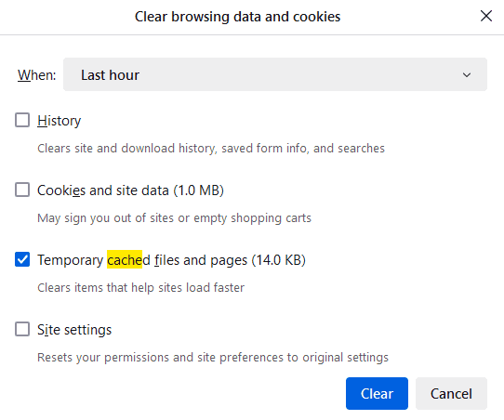Click the chevron arrow beside Last hour

click(x=467, y=75)
